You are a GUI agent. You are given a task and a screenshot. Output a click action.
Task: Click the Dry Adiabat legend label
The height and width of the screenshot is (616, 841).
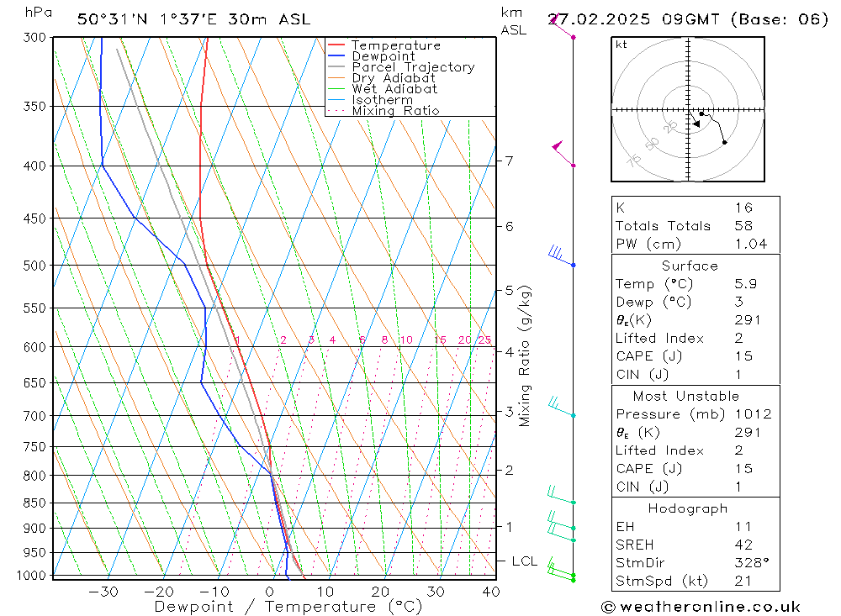click(393, 78)
